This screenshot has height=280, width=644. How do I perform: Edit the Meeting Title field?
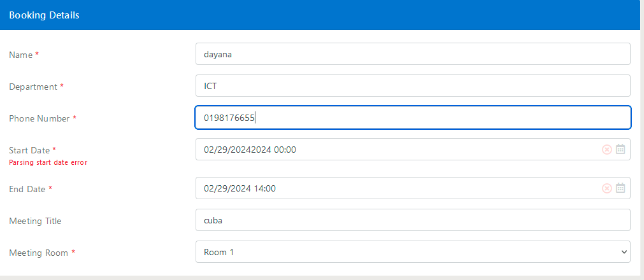413,220
